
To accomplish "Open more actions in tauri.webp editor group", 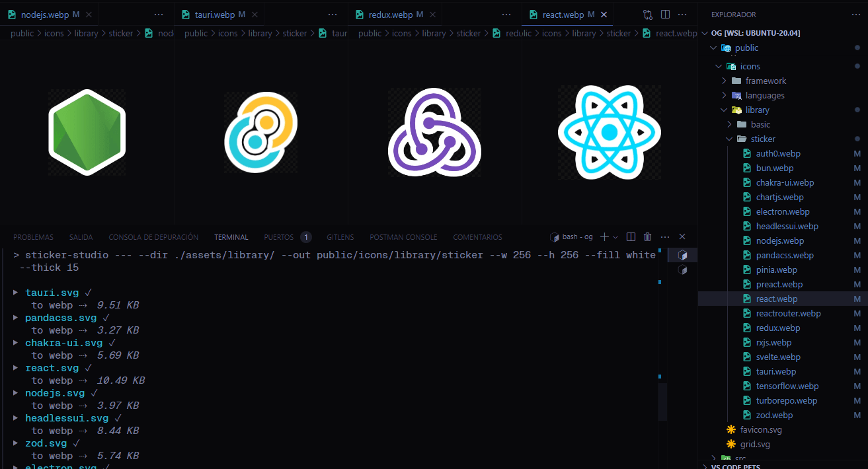I will pos(333,15).
